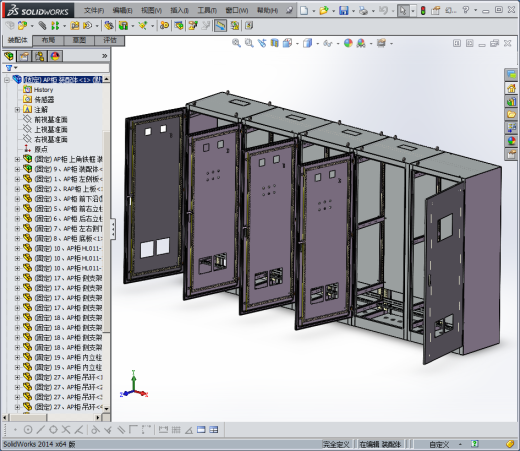The height and width of the screenshot is (451, 520).
Task: Switch to the PropertyManager tab icon
Action: tap(24, 56)
